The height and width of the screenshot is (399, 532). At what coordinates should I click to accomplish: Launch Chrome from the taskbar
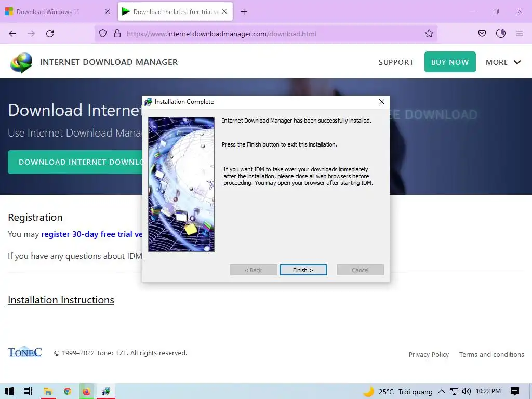point(67,391)
